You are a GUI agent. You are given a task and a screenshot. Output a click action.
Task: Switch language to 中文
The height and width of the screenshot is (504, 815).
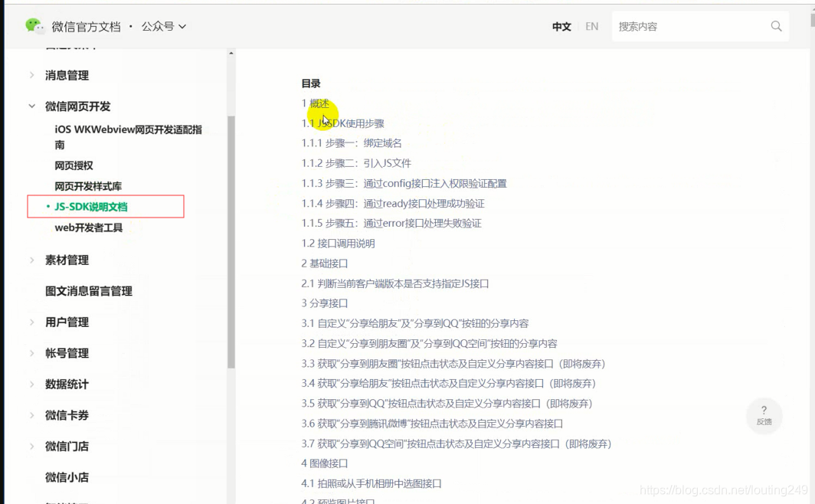(x=561, y=27)
